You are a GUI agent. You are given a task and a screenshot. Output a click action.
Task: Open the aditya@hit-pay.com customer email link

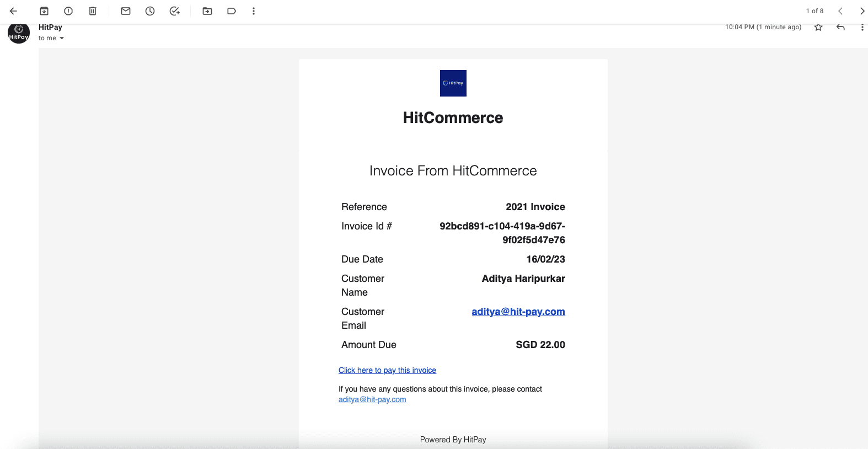518,312
